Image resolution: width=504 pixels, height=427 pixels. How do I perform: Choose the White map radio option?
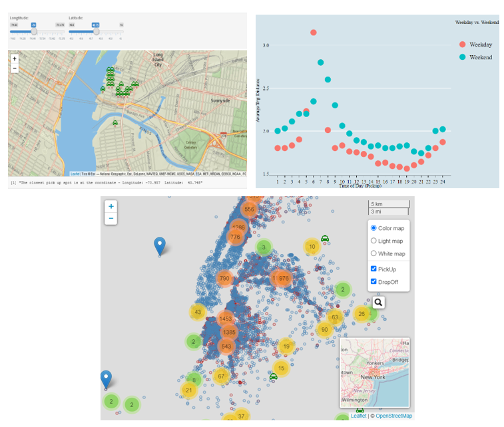point(374,253)
